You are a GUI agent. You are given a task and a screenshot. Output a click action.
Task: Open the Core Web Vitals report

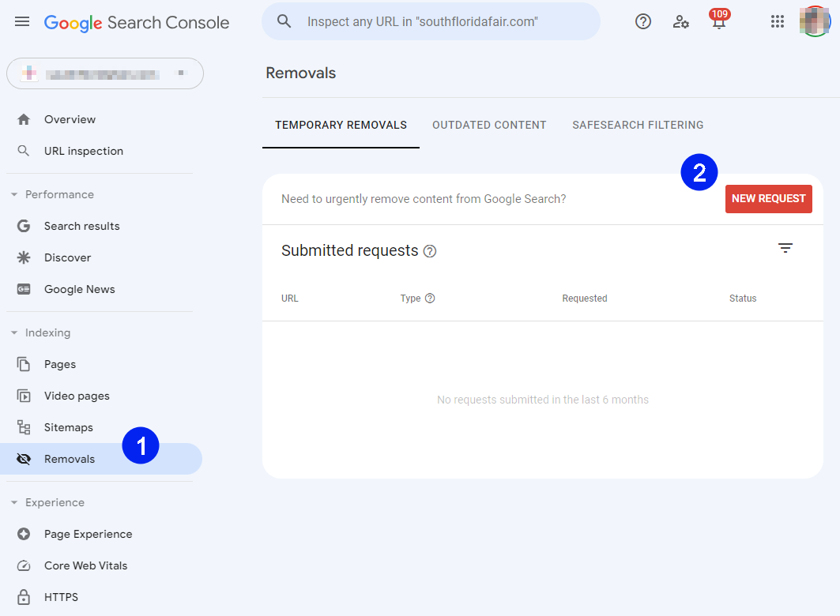tap(85, 565)
